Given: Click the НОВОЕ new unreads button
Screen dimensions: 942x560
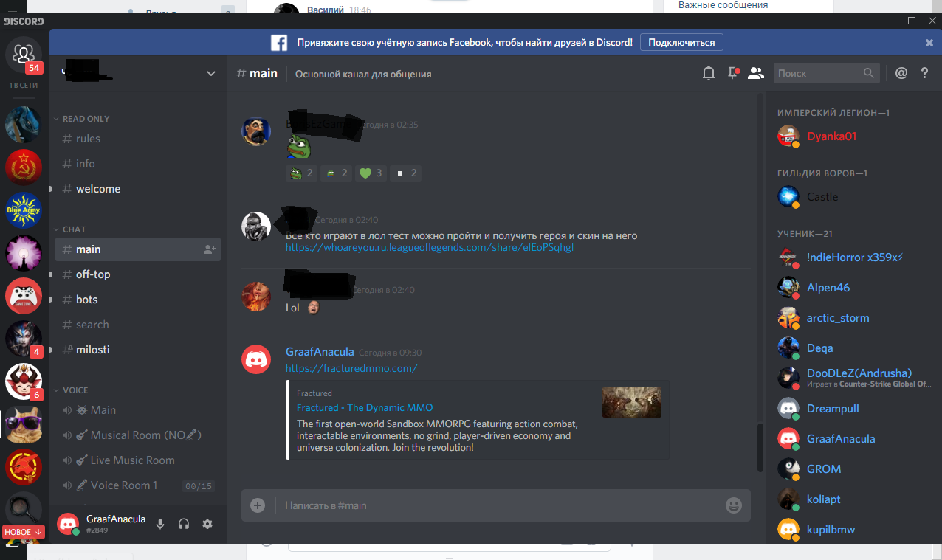Looking at the screenshot, I should 24,532.
